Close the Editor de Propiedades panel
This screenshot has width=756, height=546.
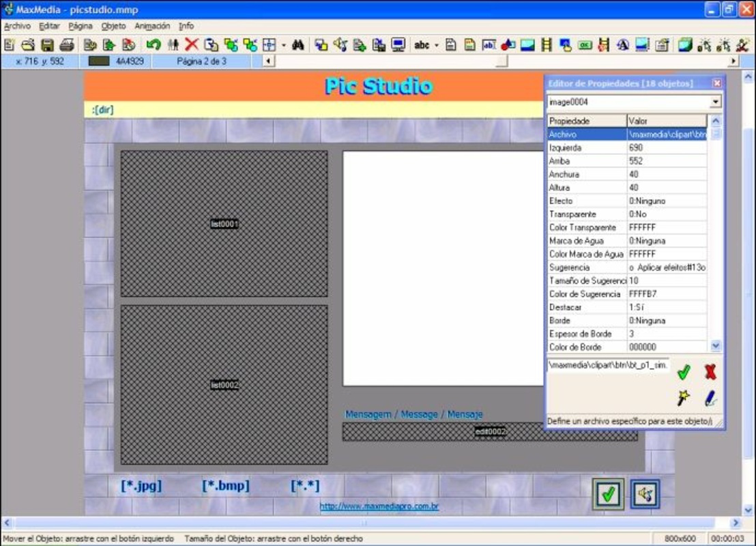[x=716, y=83]
